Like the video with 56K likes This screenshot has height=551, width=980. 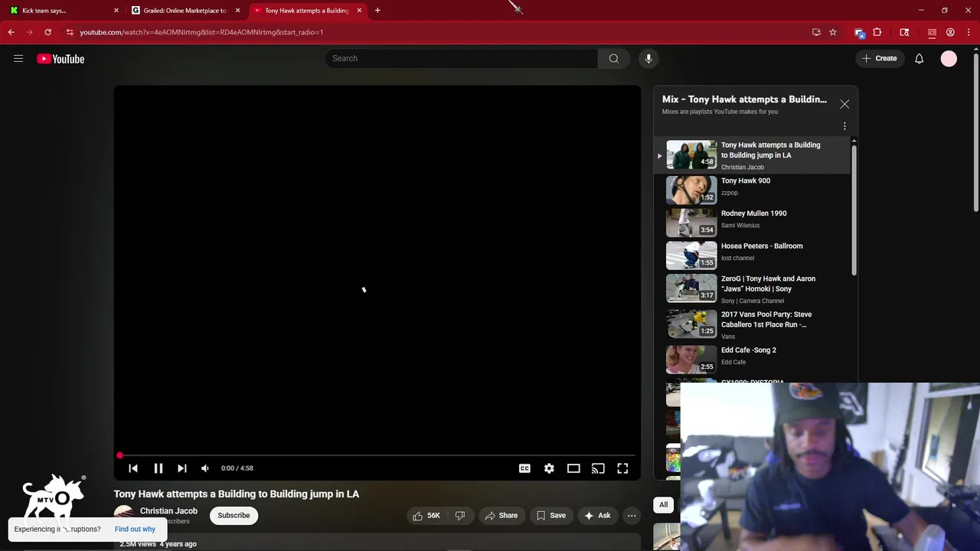(x=426, y=516)
